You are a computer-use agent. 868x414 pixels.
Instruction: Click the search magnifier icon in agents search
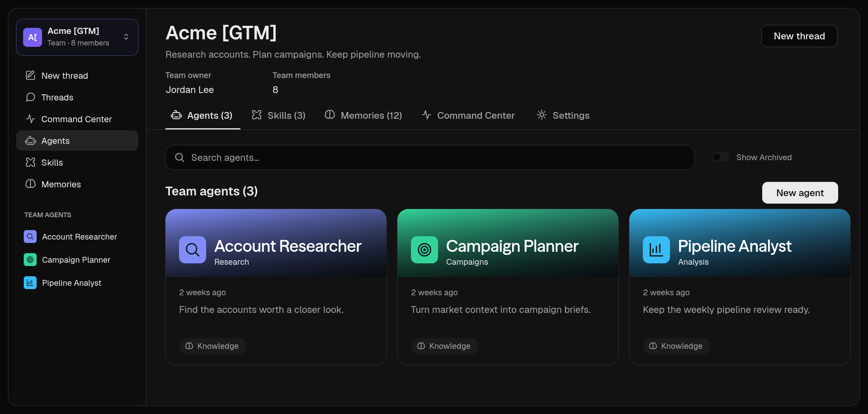[x=180, y=157]
